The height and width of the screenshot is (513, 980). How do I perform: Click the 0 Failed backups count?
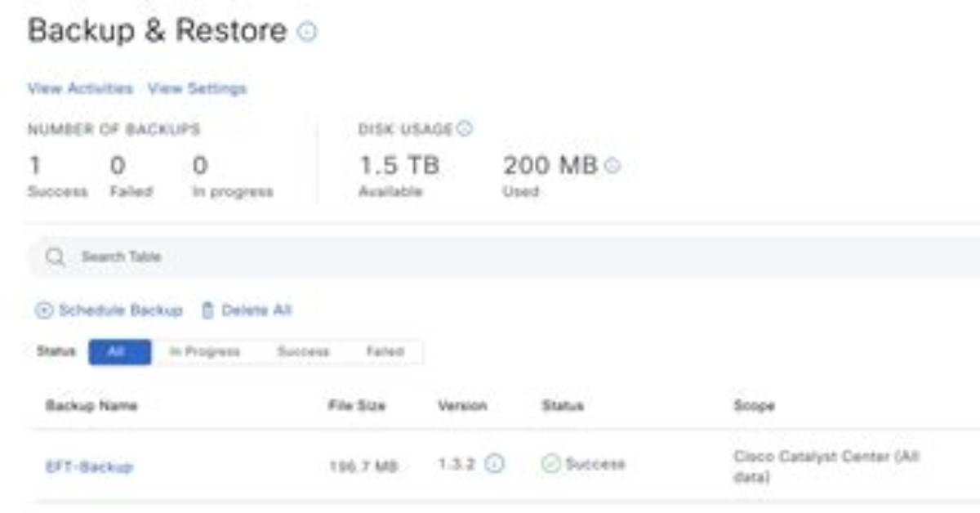click(118, 166)
